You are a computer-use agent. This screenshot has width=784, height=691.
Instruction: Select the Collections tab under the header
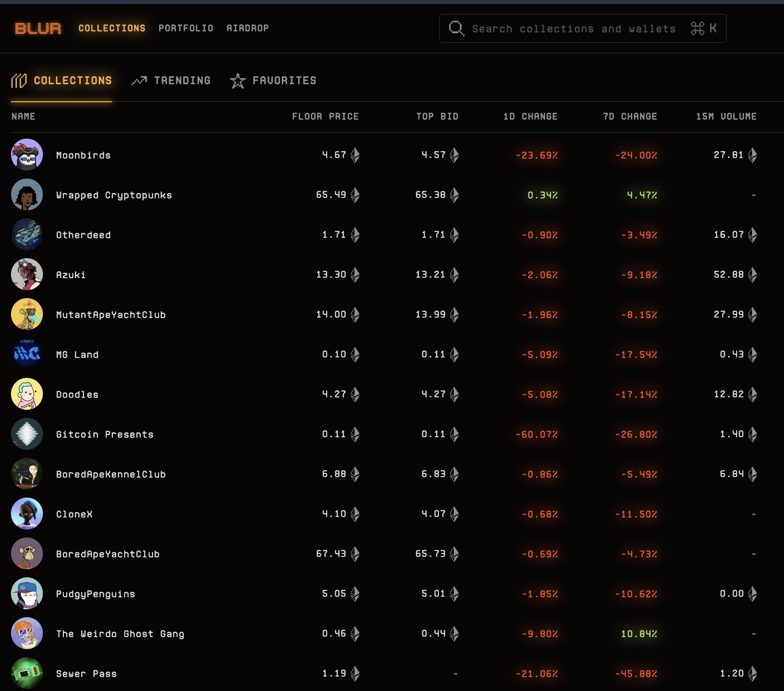pos(61,81)
